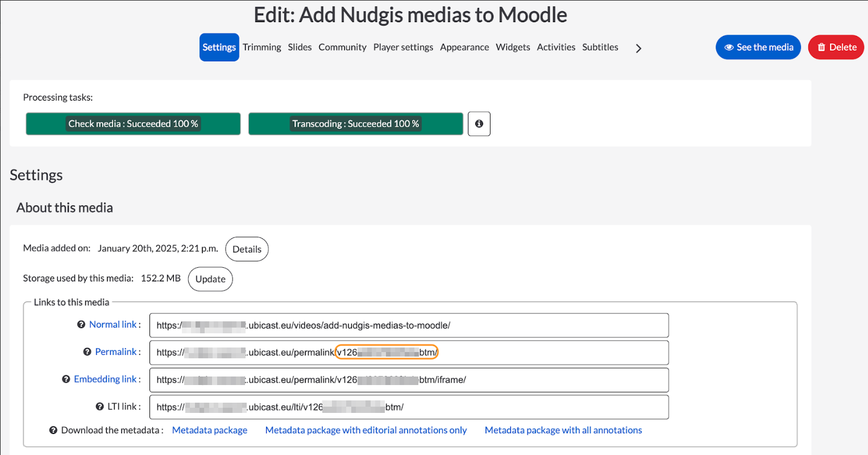868x455 pixels.
Task: Click into the LTI link URL field
Action: (409, 407)
